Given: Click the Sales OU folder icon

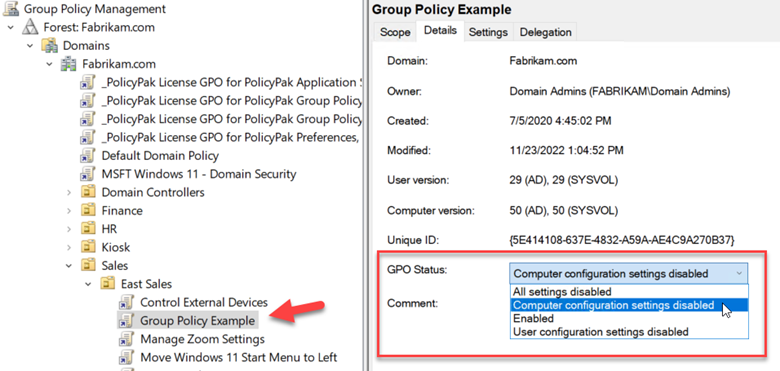Looking at the screenshot, I should click(88, 266).
